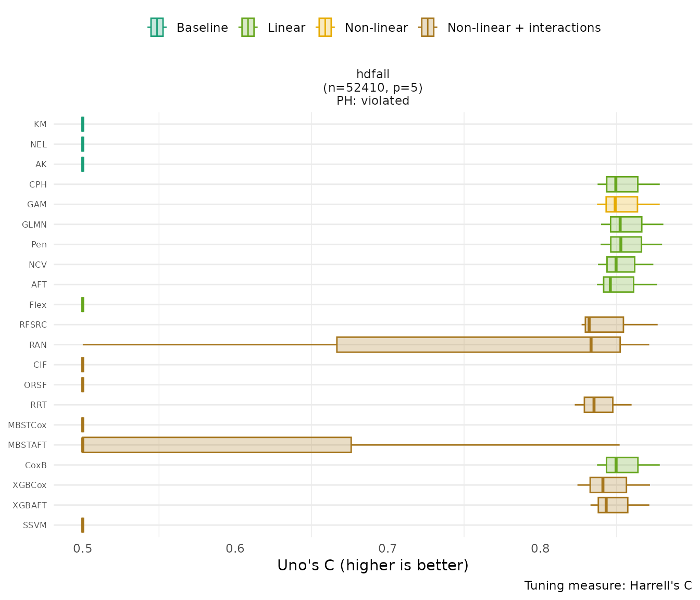Click the Linear legend color swatch
The height and width of the screenshot is (600, 700).
[x=247, y=28]
